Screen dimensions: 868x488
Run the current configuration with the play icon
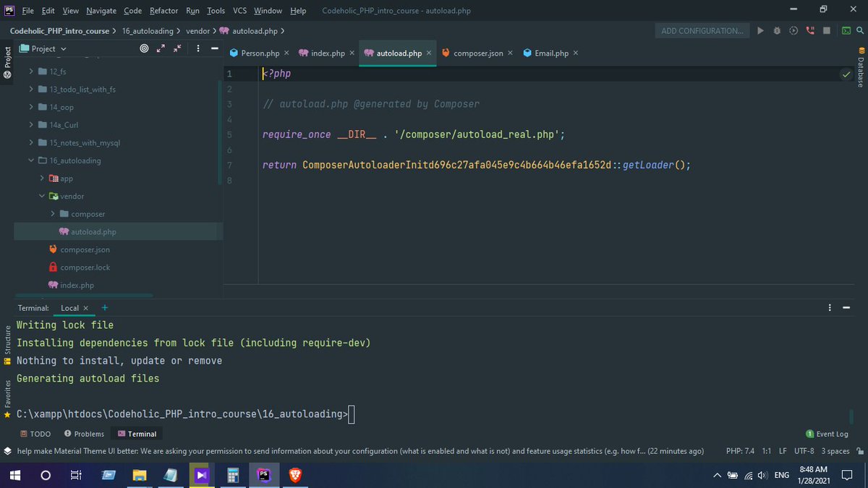[x=760, y=30]
